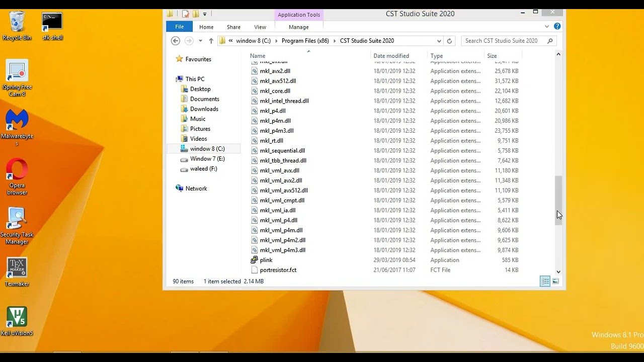The image size is (644, 362).
Task: Expand window 8 (C:) breadcrumb arrow
Action: tap(276, 41)
